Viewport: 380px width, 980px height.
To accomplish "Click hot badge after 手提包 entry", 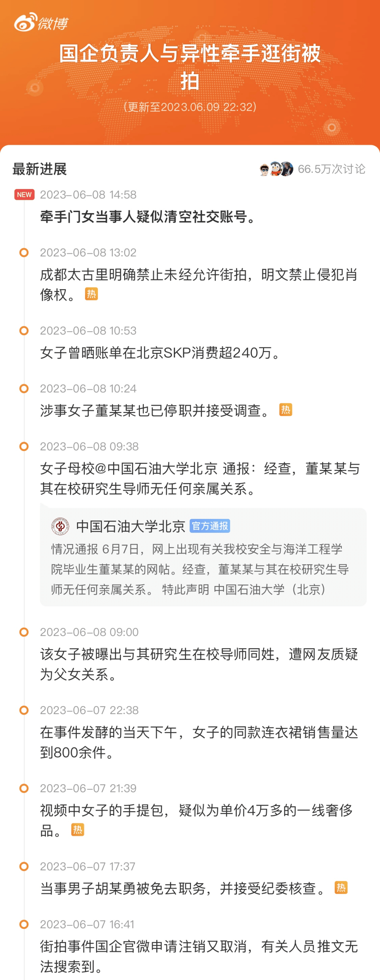I will (x=78, y=830).
